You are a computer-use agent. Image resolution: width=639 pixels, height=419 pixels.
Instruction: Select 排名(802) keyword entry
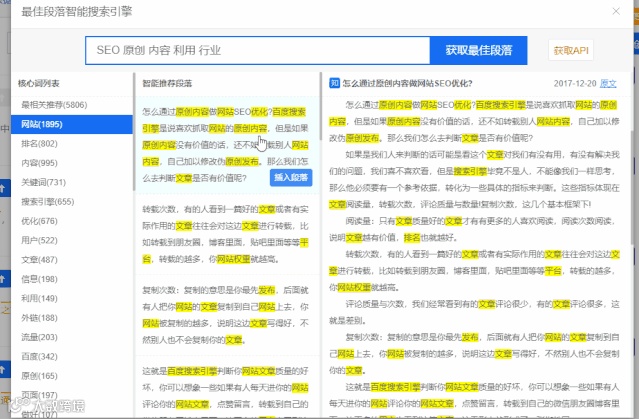point(72,143)
